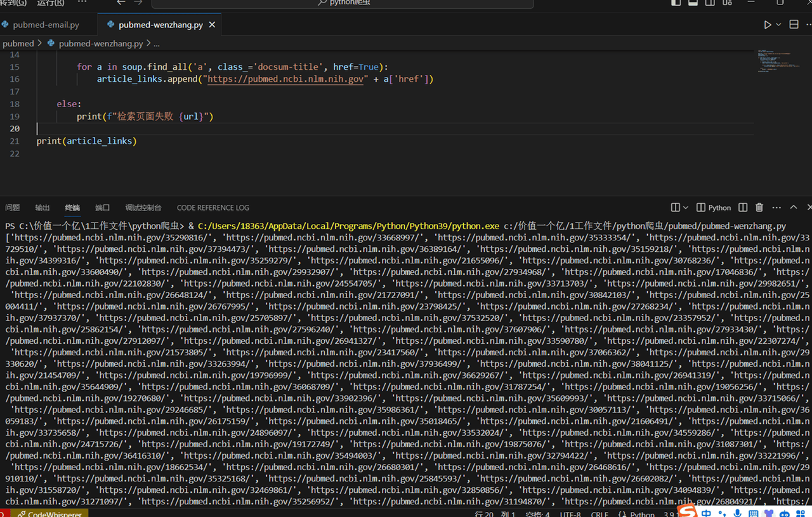
Task: Click the Sogou microphone voice icon
Action: (x=737, y=513)
